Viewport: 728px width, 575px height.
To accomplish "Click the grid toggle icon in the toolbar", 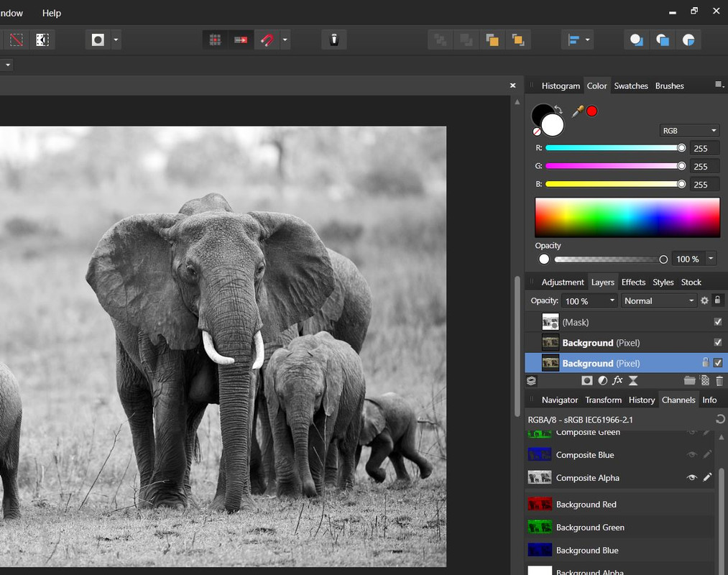I will point(215,40).
